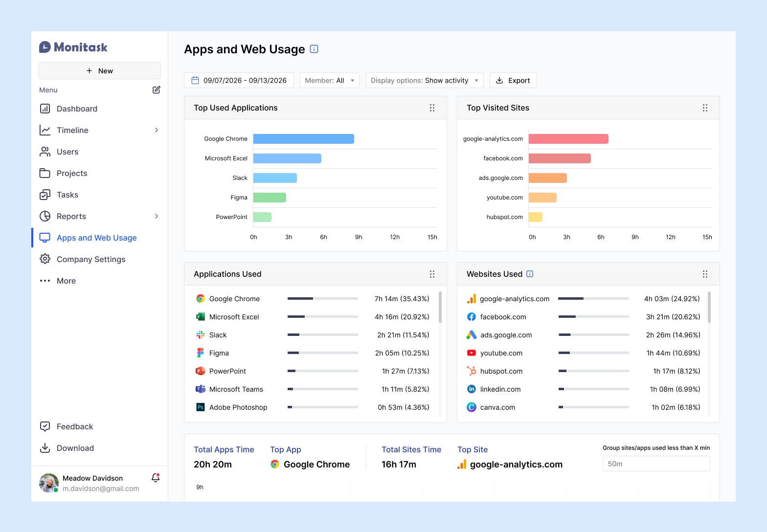Select Apps and Web Usage menu item

coord(100,238)
